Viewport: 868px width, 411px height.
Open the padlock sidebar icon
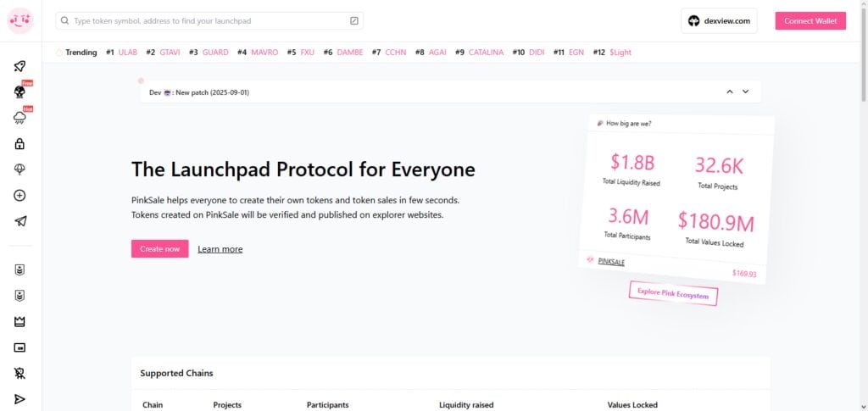(x=20, y=144)
